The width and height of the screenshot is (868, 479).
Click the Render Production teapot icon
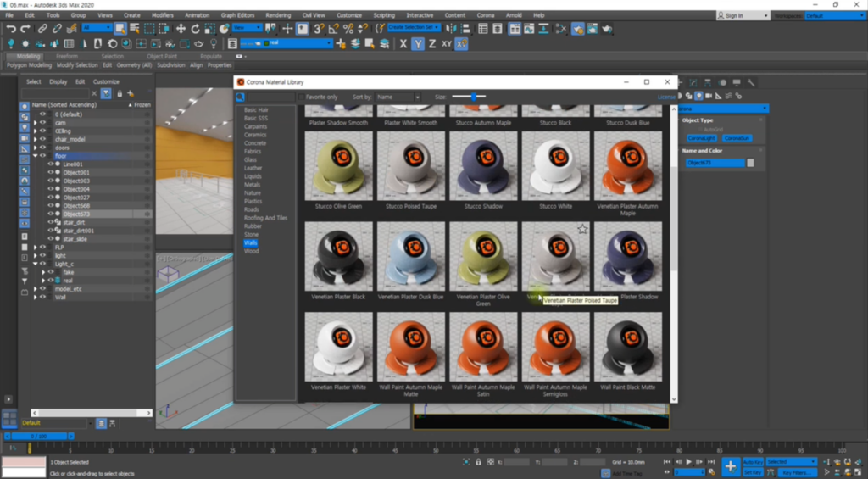click(x=607, y=29)
